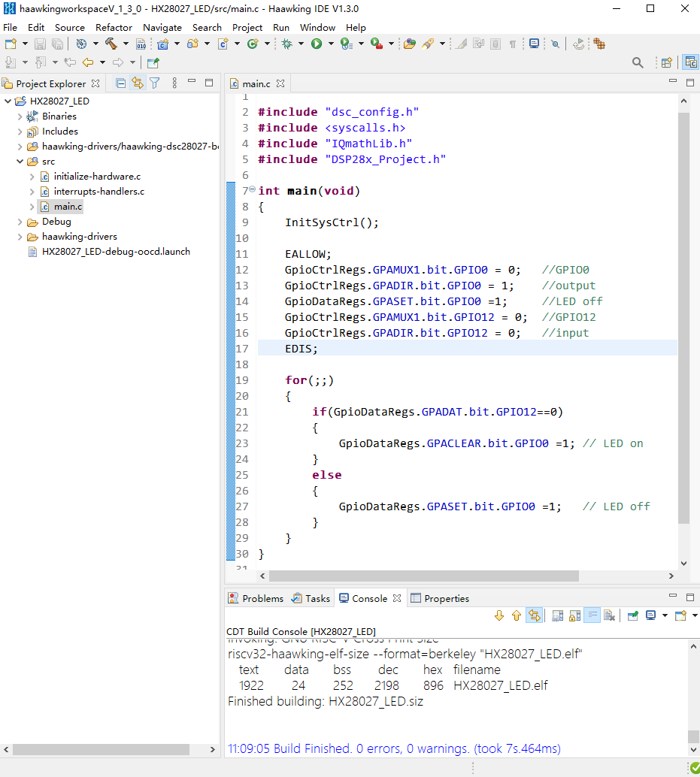Select HX28027_LED-debug-oocd.launch file
The width and height of the screenshot is (700, 777).
(x=116, y=252)
